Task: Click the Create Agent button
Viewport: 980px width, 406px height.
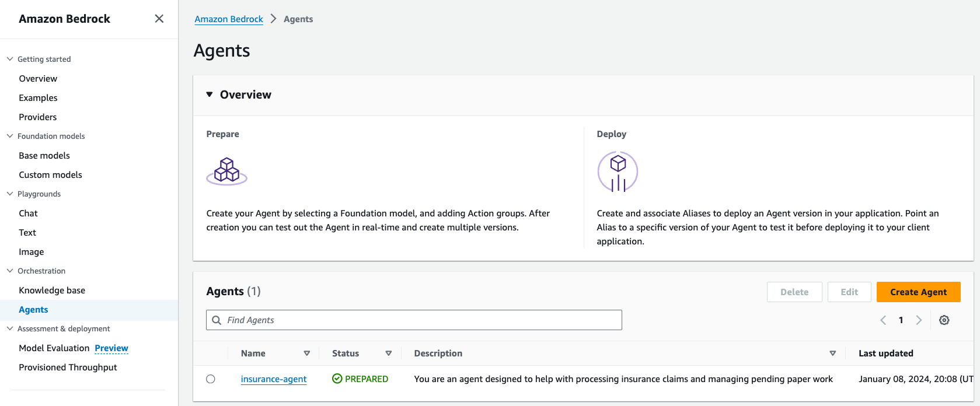Action: pos(918,292)
